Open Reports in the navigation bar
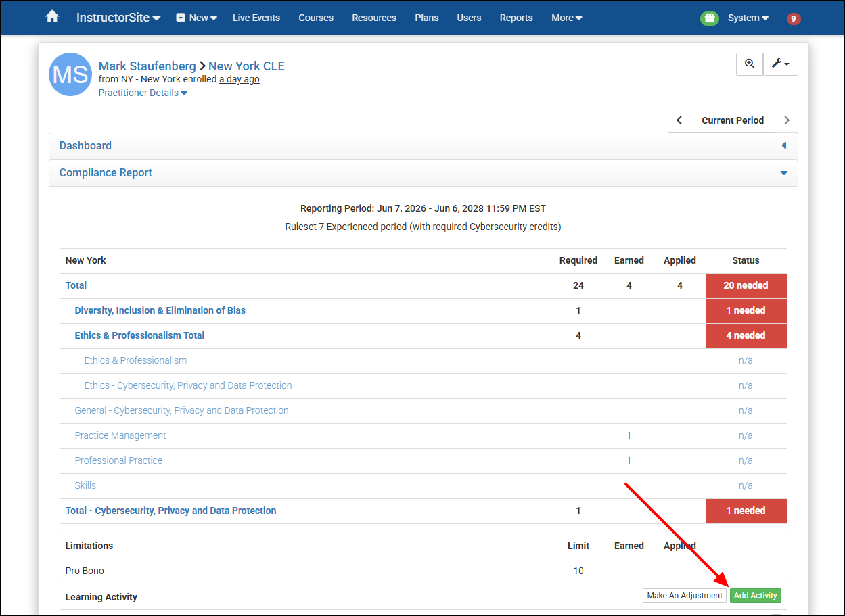This screenshot has width=845, height=616. point(516,18)
